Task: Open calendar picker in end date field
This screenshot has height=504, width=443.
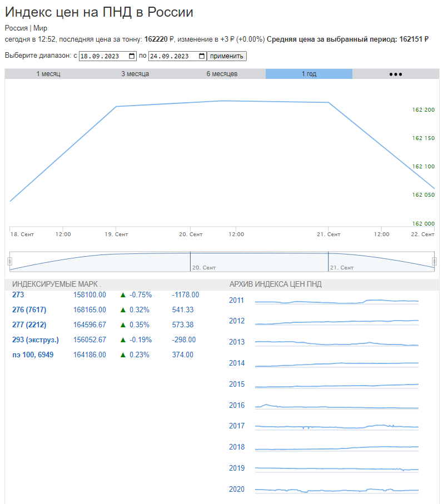Action: tap(202, 56)
